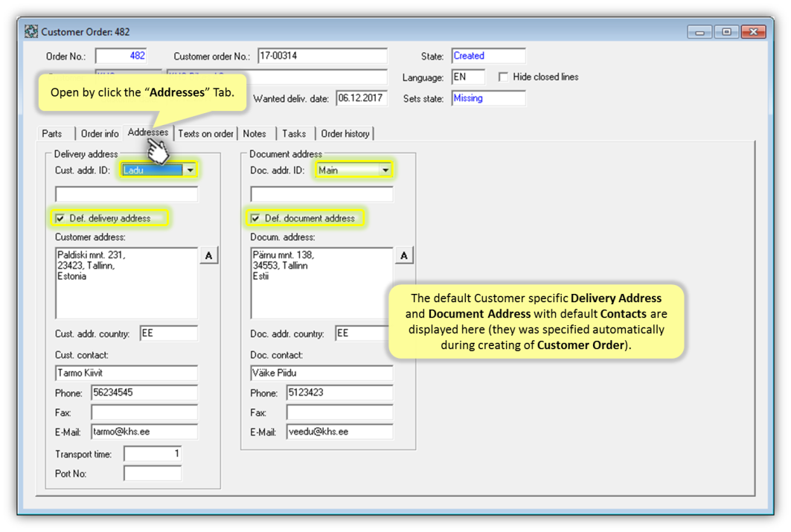Click the Sets state field showing Missing
Image resolution: width=791 pixels, height=532 pixels.
488,98
